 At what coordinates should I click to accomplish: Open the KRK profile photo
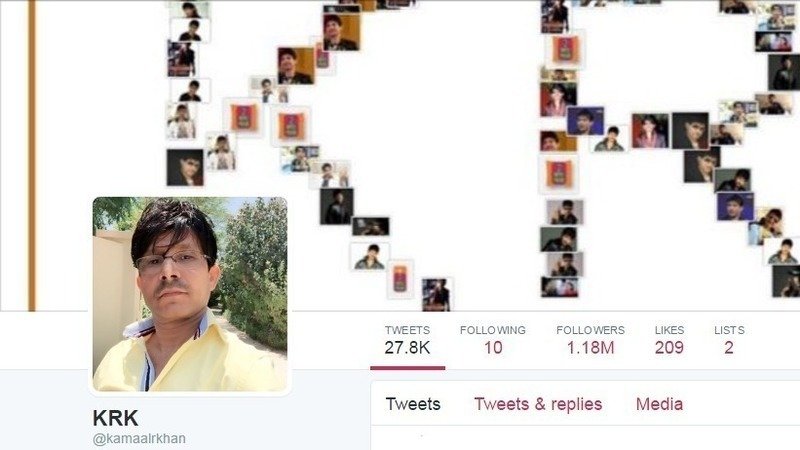pos(190,294)
